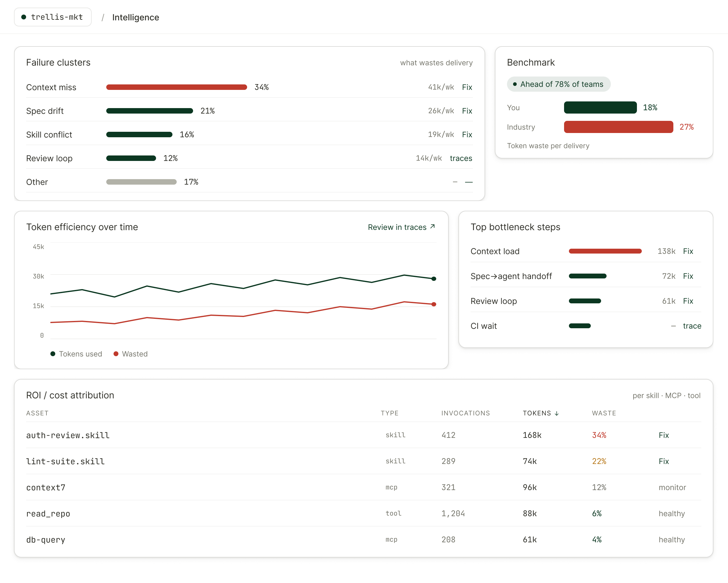Click the TOKENS sort arrow icon

556,414
